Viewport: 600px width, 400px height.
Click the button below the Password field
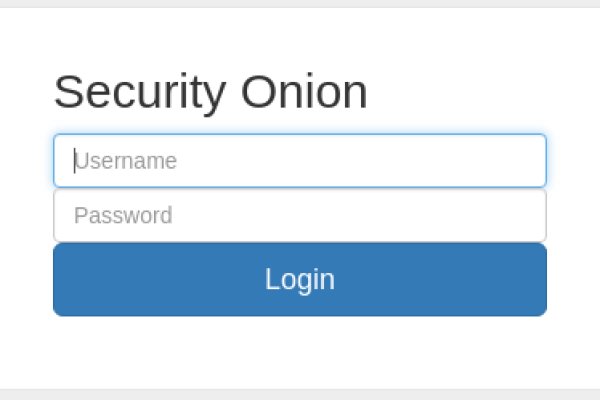(x=300, y=279)
